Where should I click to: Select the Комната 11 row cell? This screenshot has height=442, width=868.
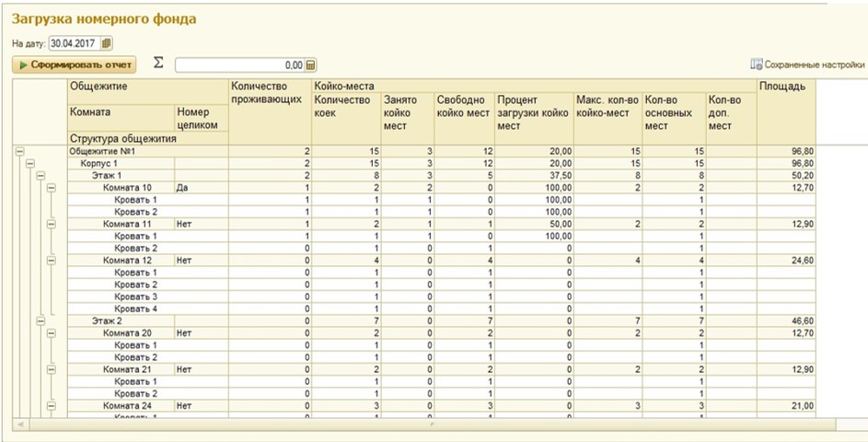click(x=127, y=224)
